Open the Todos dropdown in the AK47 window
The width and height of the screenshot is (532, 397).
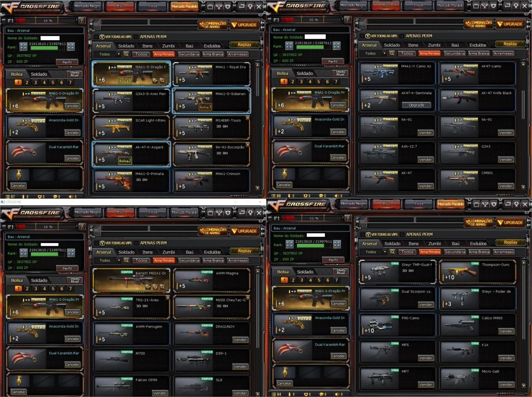[385, 54]
